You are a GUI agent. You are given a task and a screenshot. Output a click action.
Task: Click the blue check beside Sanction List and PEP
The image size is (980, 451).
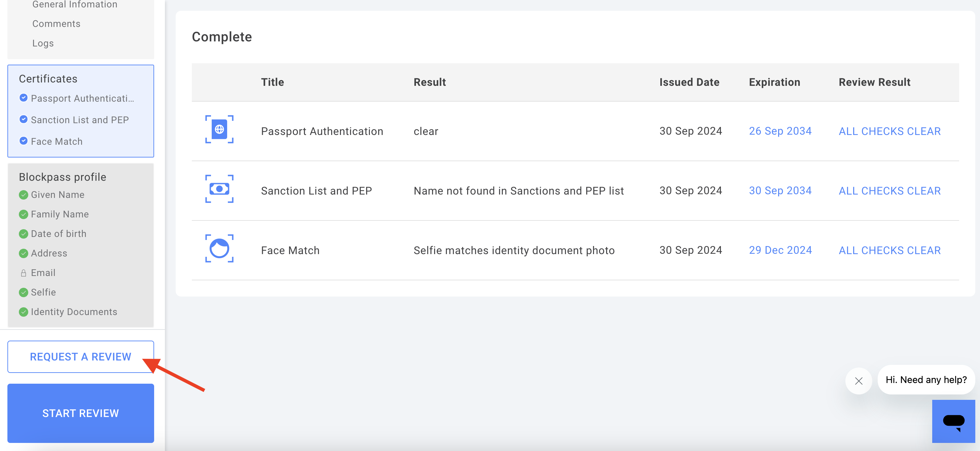[23, 119]
